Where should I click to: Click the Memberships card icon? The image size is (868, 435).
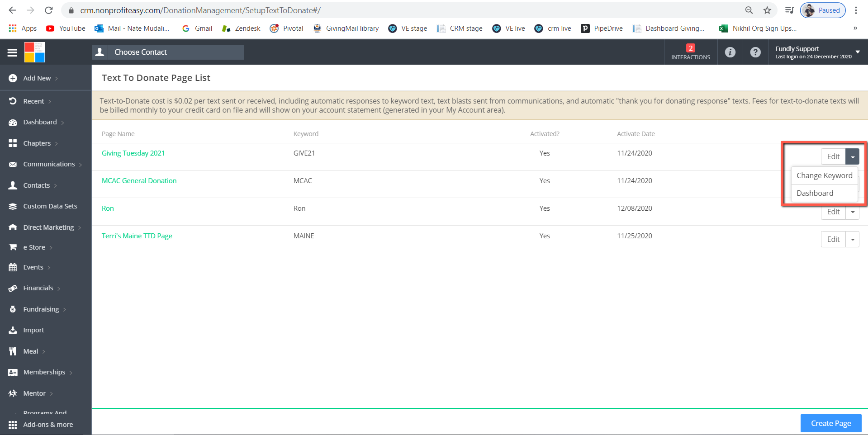pyautogui.click(x=13, y=372)
